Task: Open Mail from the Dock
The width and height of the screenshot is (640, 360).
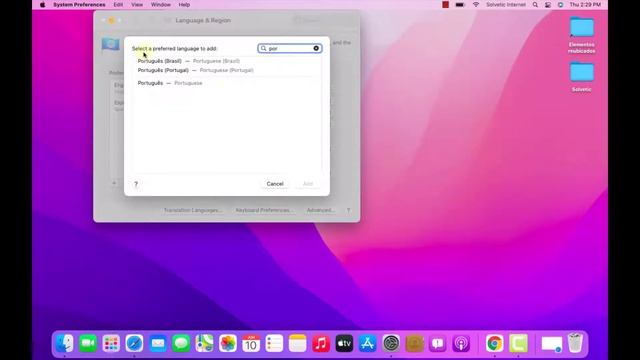Action: pos(158,343)
